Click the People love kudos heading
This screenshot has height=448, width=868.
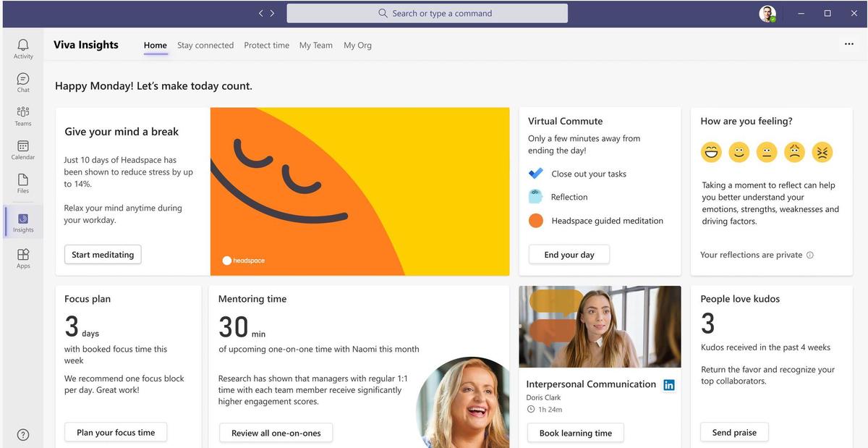click(x=740, y=299)
